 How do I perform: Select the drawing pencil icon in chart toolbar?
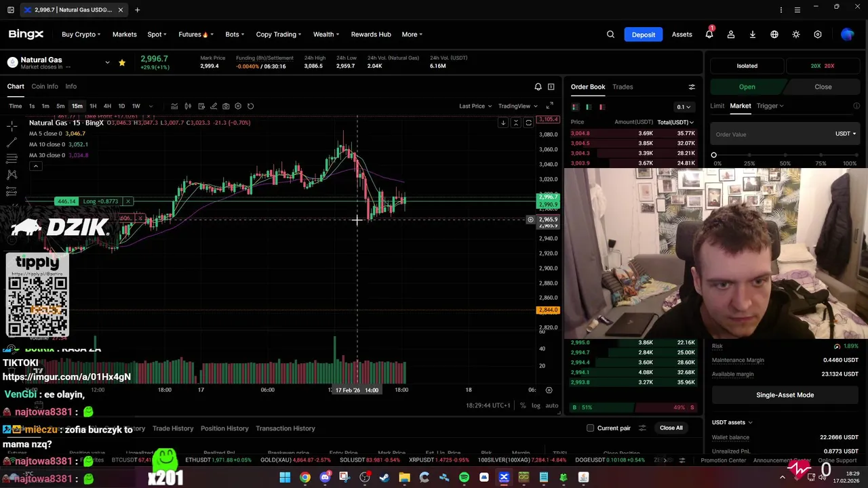pyautogui.click(x=214, y=106)
